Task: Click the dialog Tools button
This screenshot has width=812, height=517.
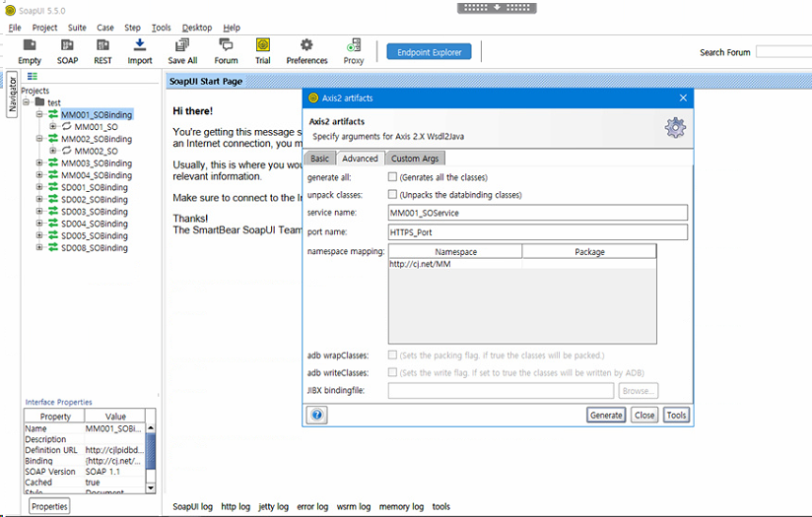Action: (x=676, y=415)
